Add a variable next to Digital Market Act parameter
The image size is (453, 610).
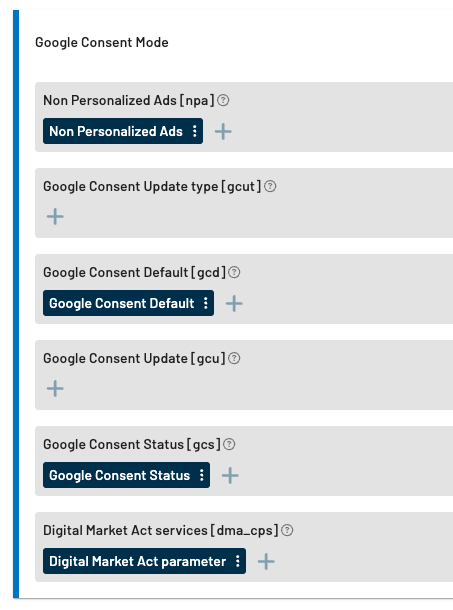(x=266, y=561)
